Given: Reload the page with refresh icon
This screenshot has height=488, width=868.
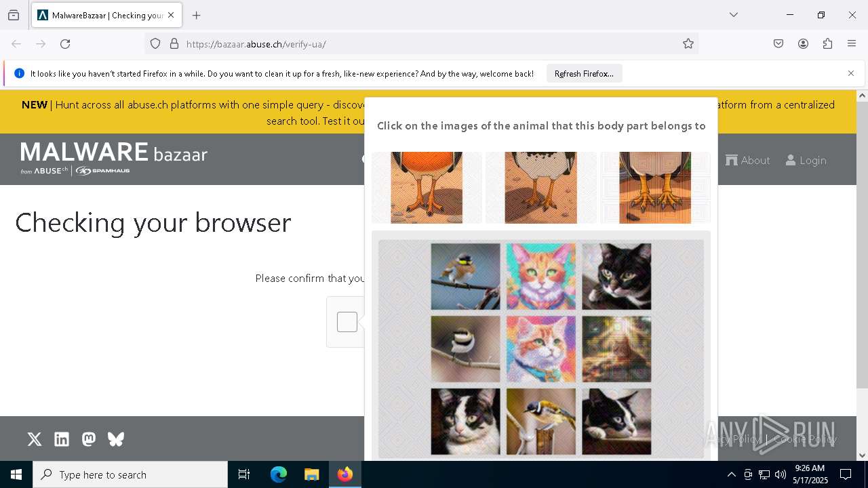Looking at the screenshot, I should click(65, 44).
